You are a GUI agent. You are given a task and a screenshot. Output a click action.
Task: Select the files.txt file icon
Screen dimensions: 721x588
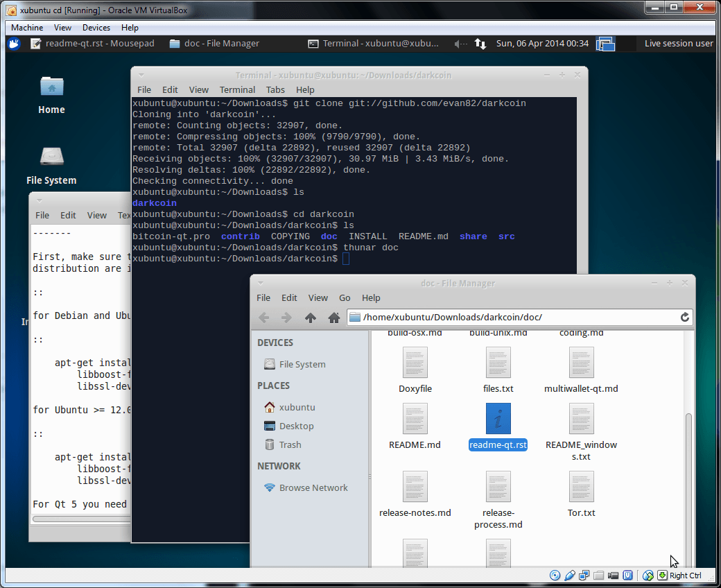(498, 363)
